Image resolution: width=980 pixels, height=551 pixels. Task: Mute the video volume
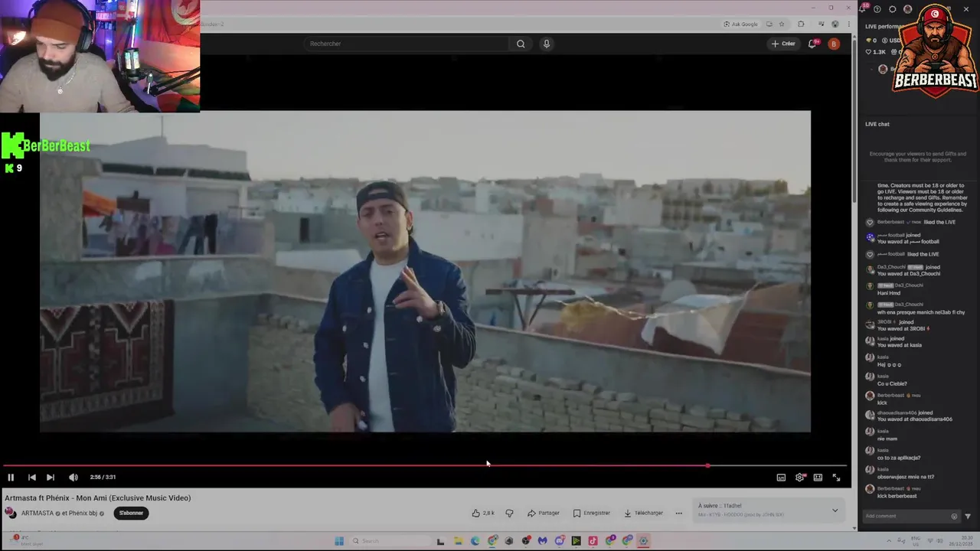click(73, 477)
